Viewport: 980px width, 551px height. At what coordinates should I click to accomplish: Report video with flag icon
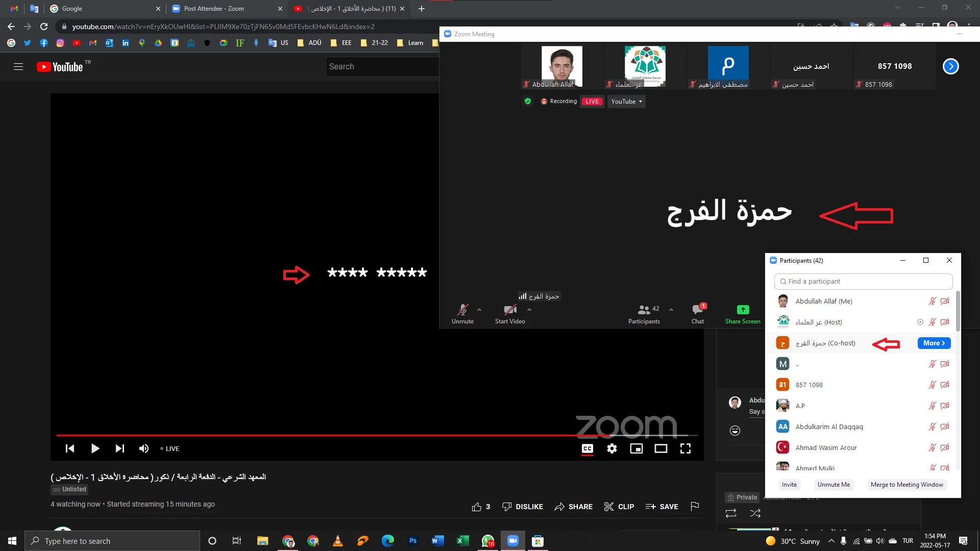click(x=694, y=506)
